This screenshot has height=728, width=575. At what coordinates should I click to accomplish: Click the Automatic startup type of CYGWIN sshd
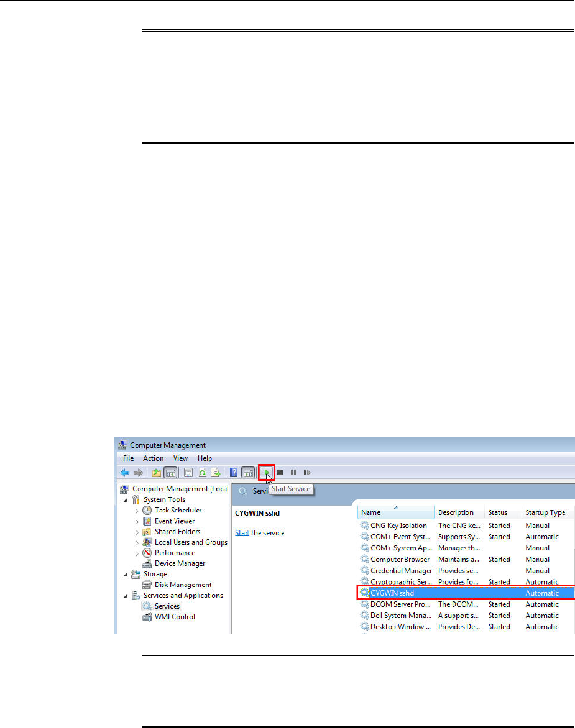[x=542, y=593]
